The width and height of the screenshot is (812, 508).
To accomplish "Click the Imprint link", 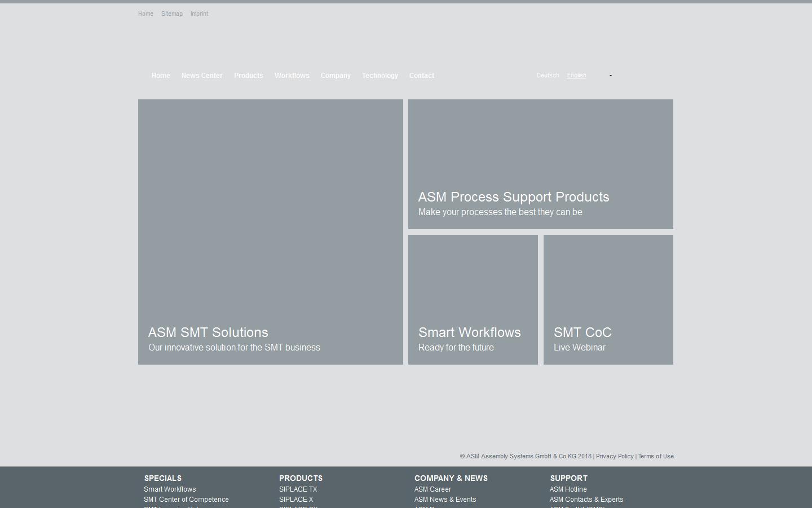I will coord(199,14).
